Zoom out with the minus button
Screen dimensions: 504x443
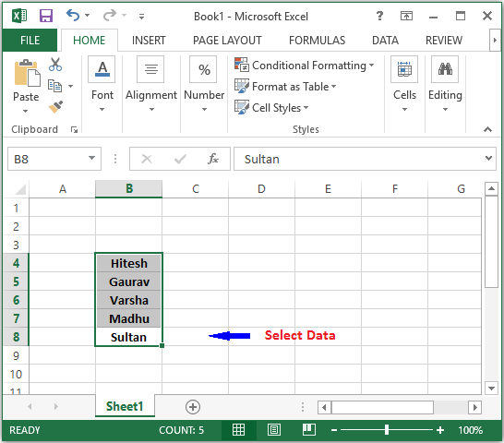(334, 430)
